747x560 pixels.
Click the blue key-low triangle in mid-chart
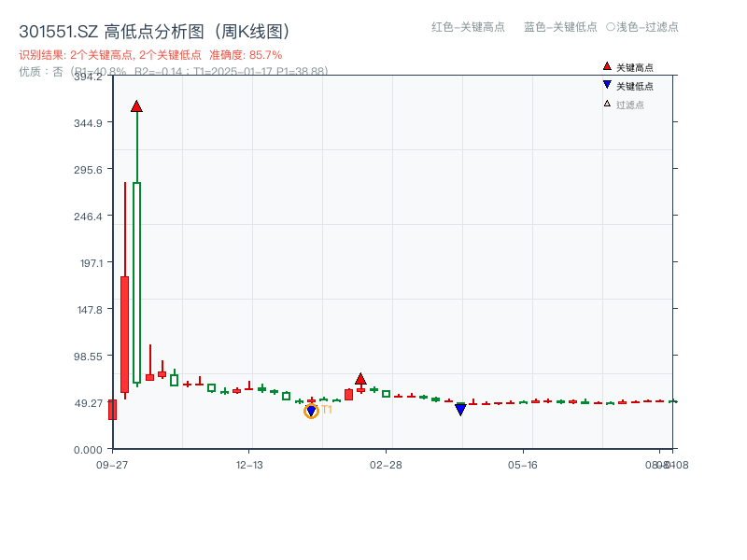(x=460, y=409)
